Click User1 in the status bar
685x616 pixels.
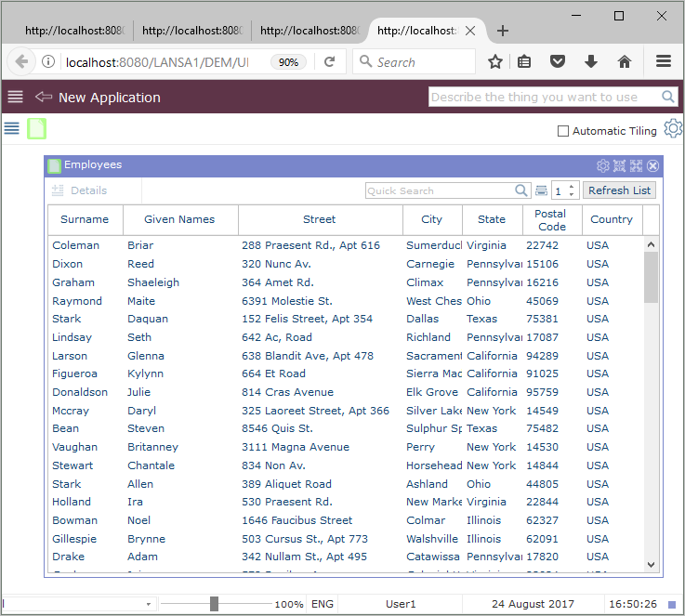[401, 604]
